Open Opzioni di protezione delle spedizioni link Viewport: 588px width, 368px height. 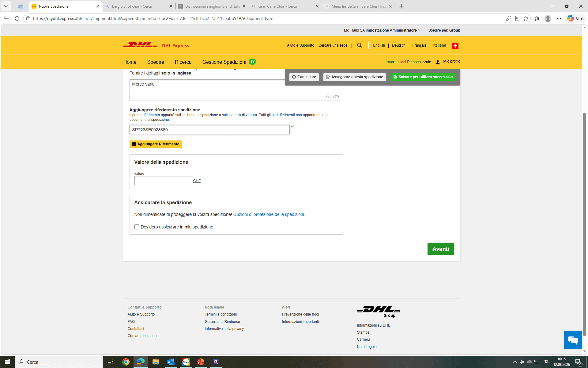tap(269, 214)
